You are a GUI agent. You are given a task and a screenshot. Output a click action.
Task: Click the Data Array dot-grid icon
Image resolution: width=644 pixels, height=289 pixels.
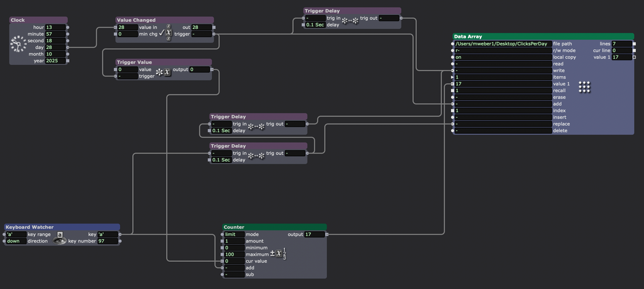(x=584, y=87)
